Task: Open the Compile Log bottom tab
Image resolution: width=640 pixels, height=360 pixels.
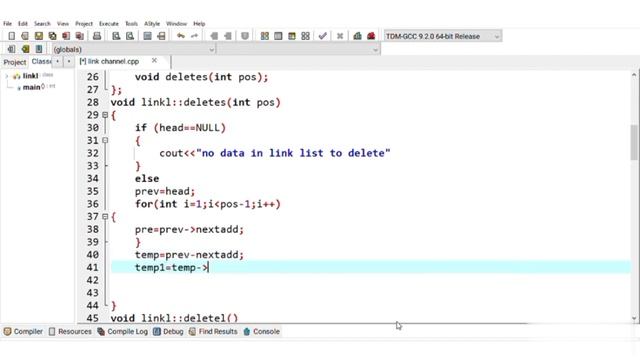Action: pyautogui.click(x=122, y=331)
